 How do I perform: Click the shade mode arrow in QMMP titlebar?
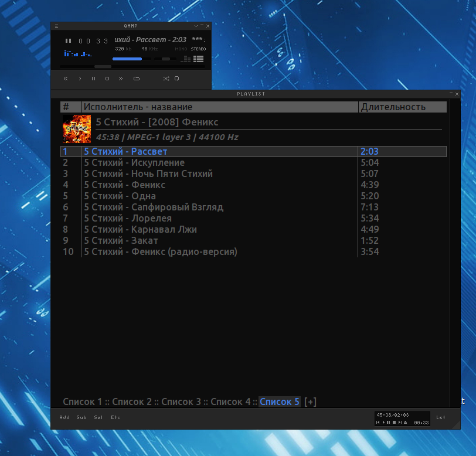196,26
